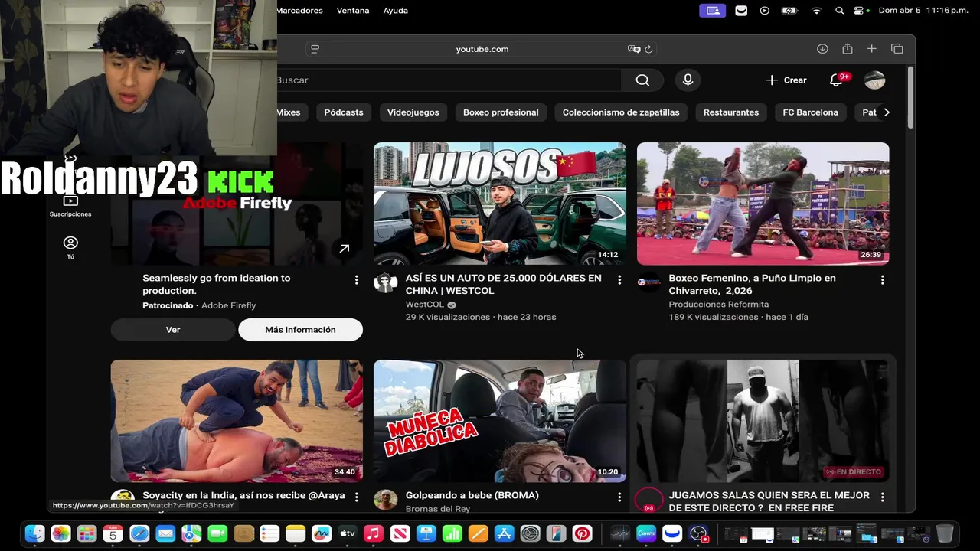The height and width of the screenshot is (551, 980).
Task: Open WestCOL channel avatar
Action: pyautogui.click(x=385, y=282)
